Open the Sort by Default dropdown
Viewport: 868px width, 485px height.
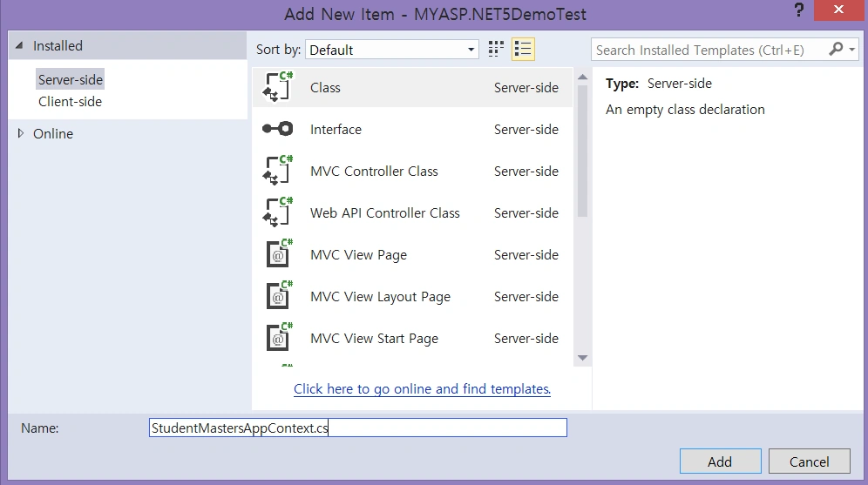coord(392,50)
